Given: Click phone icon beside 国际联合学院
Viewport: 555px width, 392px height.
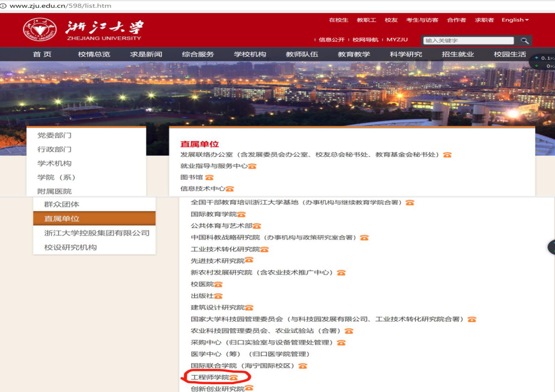Looking at the screenshot, I should pos(303,366).
